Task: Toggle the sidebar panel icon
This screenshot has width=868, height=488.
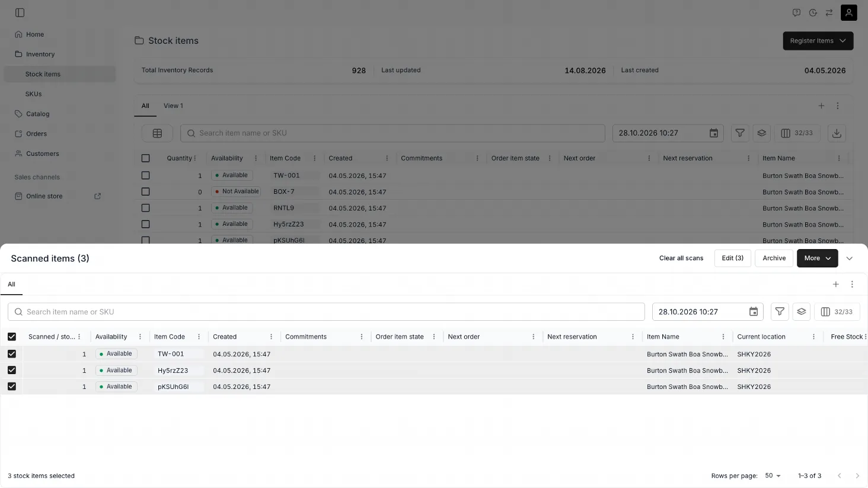Action: click(x=20, y=12)
